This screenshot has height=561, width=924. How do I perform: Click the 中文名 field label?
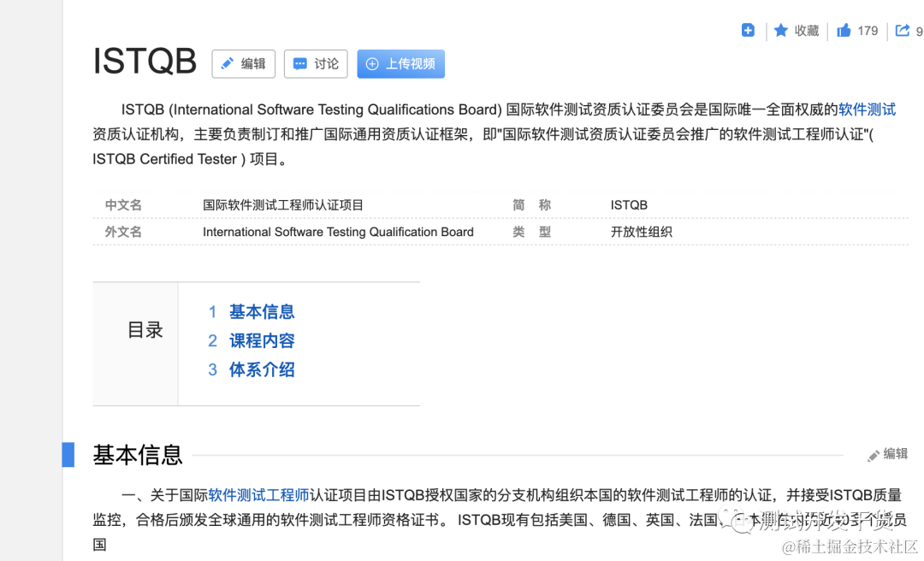click(x=123, y=205)
